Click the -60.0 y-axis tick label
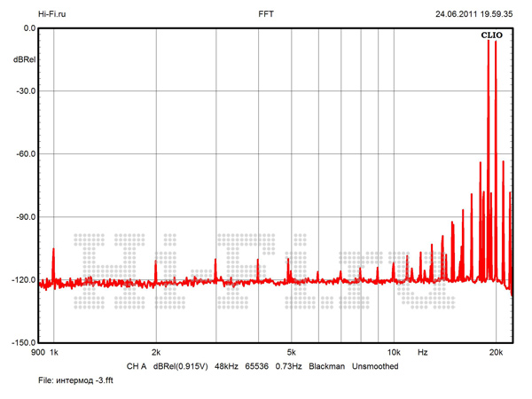The height and width of the screenshot is (399, 532). point(25,154)
